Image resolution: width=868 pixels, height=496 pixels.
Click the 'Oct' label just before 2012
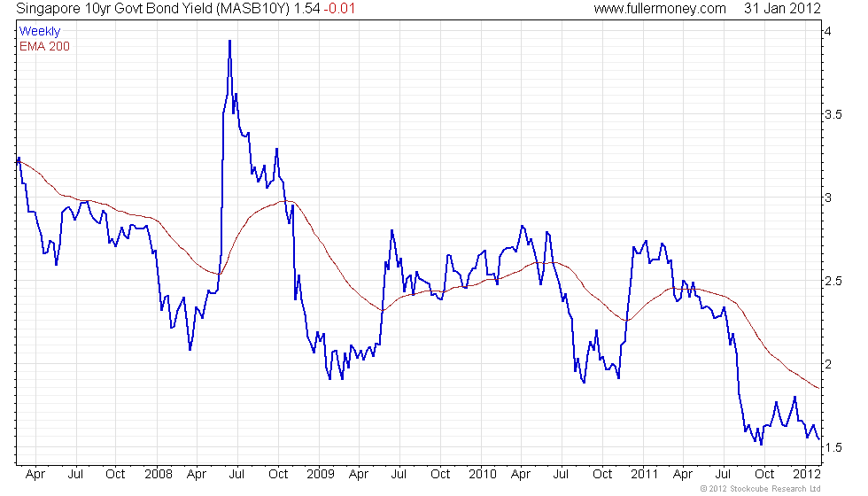(764, 475)
